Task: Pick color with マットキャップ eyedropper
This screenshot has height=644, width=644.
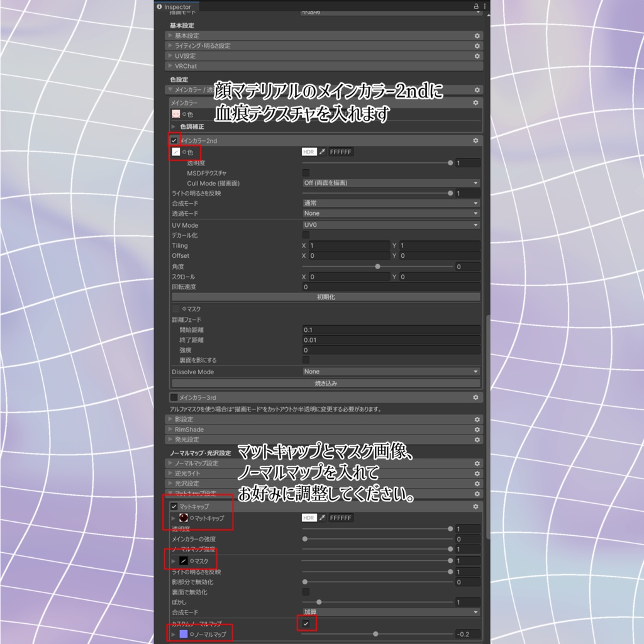Action: tap(323, 518)
